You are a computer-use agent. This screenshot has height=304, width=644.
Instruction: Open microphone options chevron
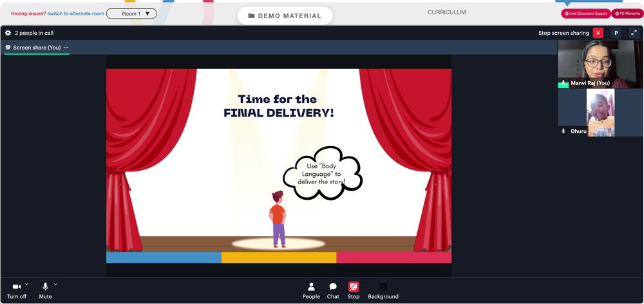(55, 284)
